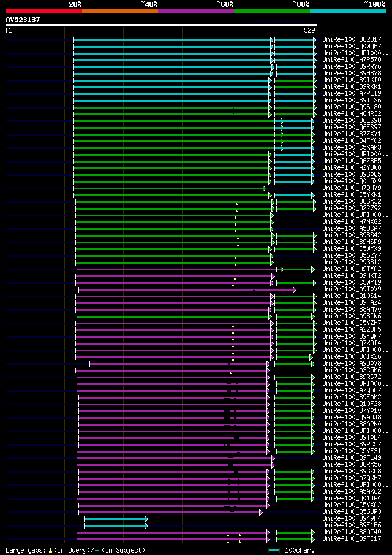Click the cyan ~100% identity legend segment
Image resolution: width=392 pixels, height=555 pixels.
tap(348, 11)
